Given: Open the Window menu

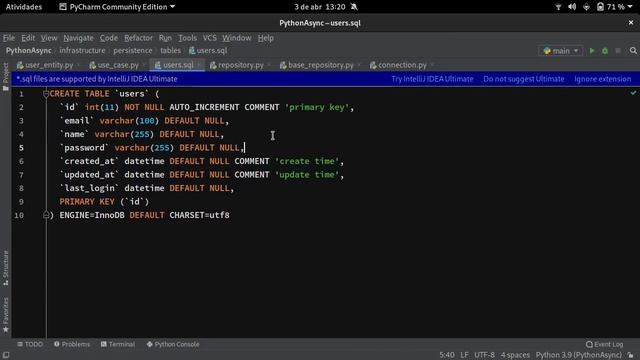Looking at the screenshot, I should point(237,38).
